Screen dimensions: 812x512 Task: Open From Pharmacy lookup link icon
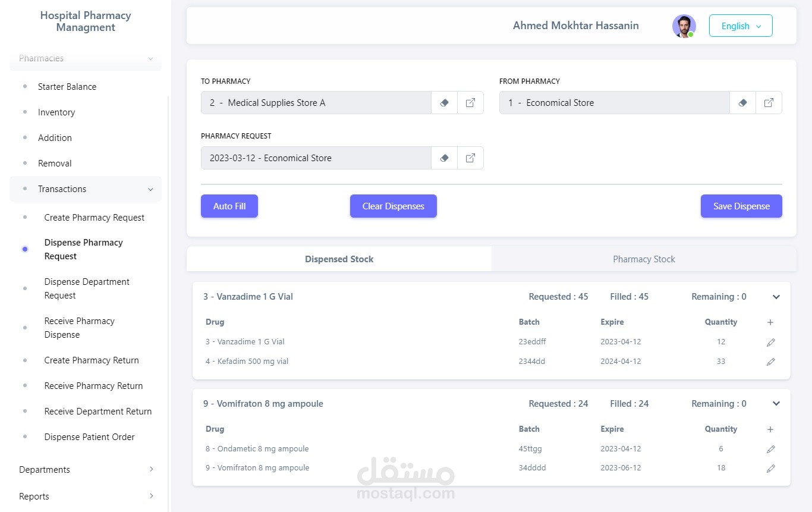(769, 103)
